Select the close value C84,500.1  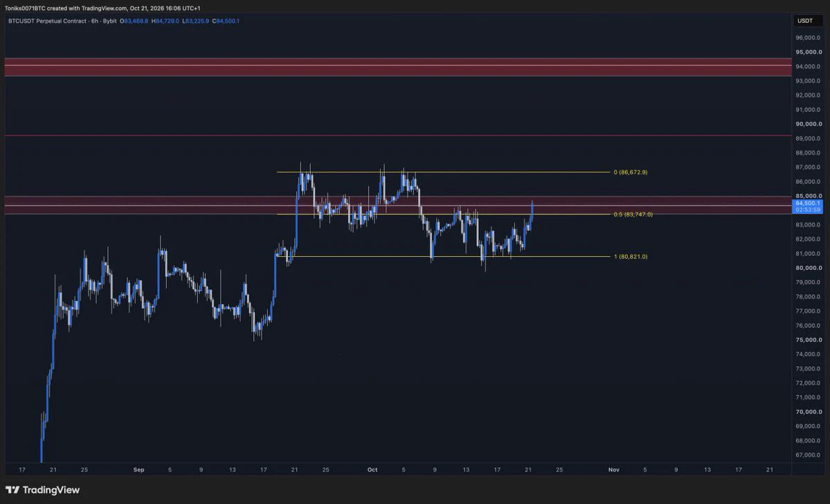[226, 21]
